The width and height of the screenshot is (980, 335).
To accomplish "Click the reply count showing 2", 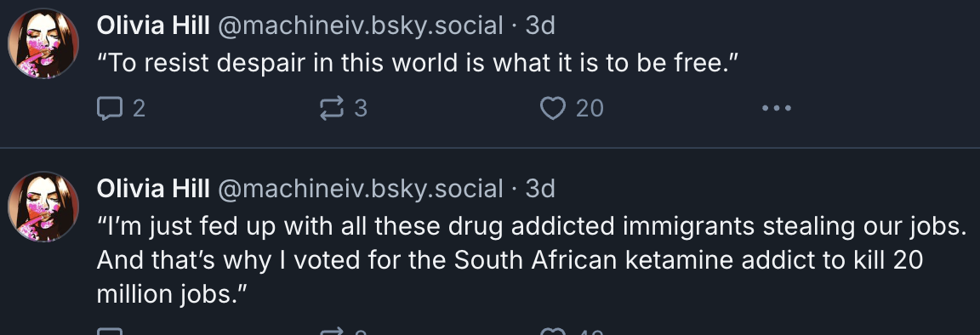I will 139,109.
